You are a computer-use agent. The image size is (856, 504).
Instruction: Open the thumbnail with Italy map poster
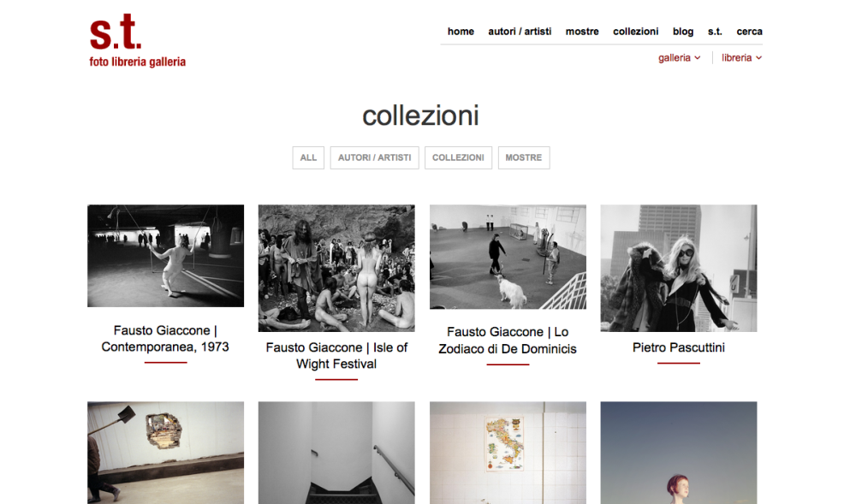(x=508, y=453)
